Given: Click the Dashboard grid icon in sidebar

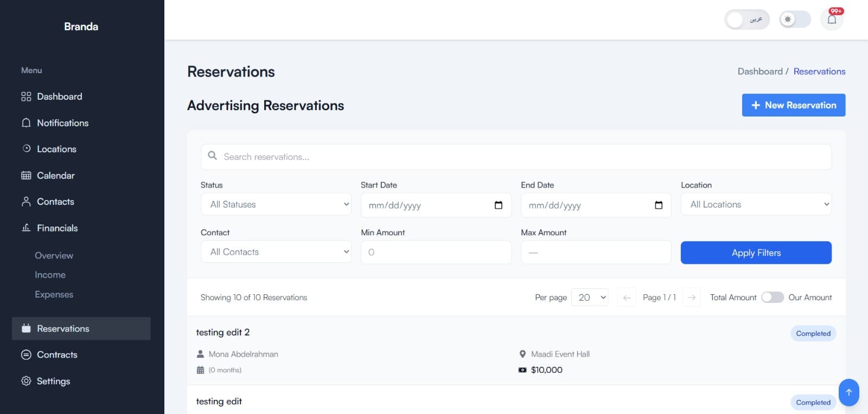Looking at the screenshot, I should tap(26, 96).
